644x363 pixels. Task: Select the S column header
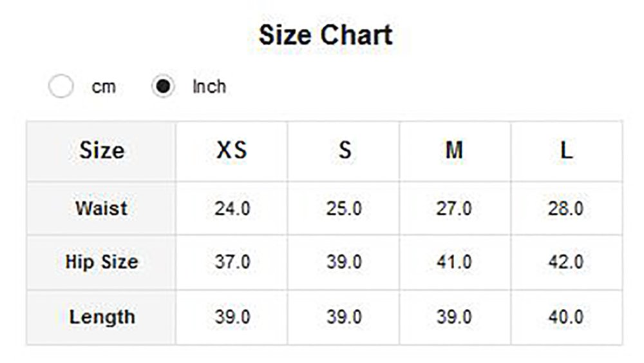[344, 150]
